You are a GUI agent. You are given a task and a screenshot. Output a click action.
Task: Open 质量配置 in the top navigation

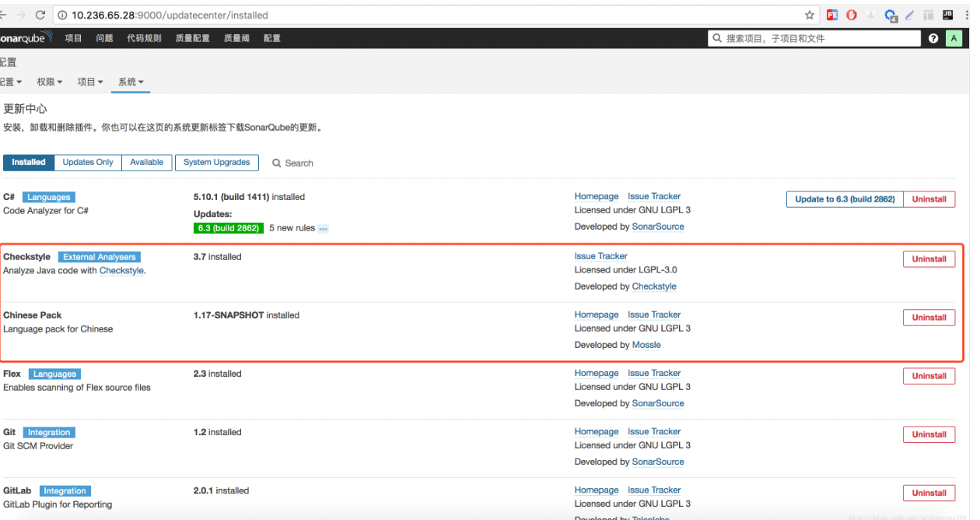point(193,38)
